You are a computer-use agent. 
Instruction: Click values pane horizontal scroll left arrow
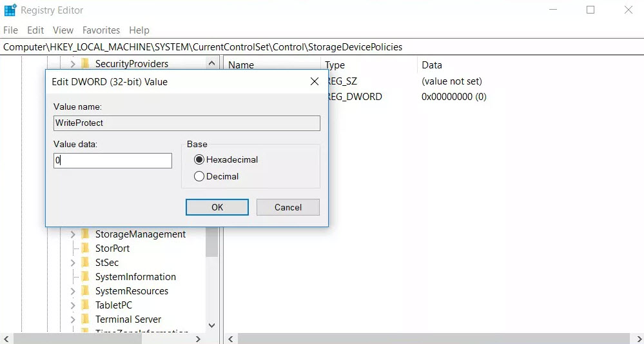pos(231,339)
